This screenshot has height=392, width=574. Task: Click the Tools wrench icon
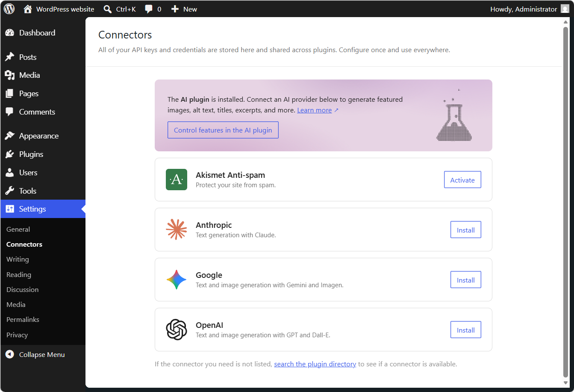[9, 191]
